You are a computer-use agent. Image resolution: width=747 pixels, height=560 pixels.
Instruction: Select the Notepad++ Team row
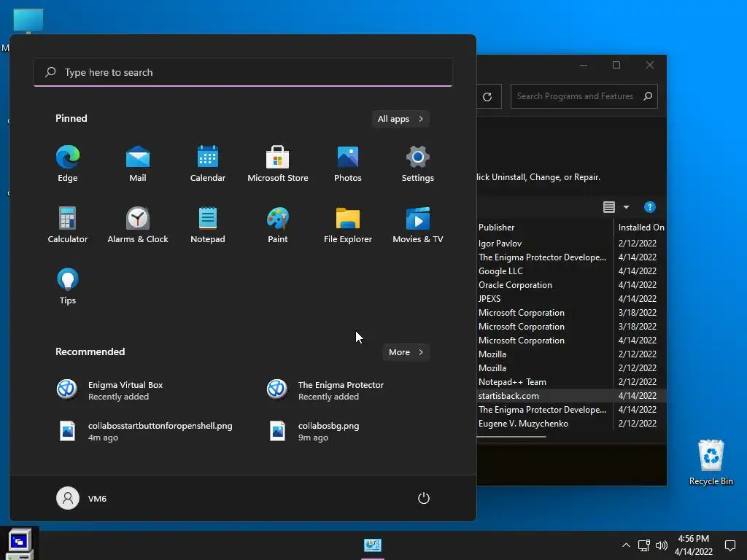pyautogui.click(x=571, y=382)
